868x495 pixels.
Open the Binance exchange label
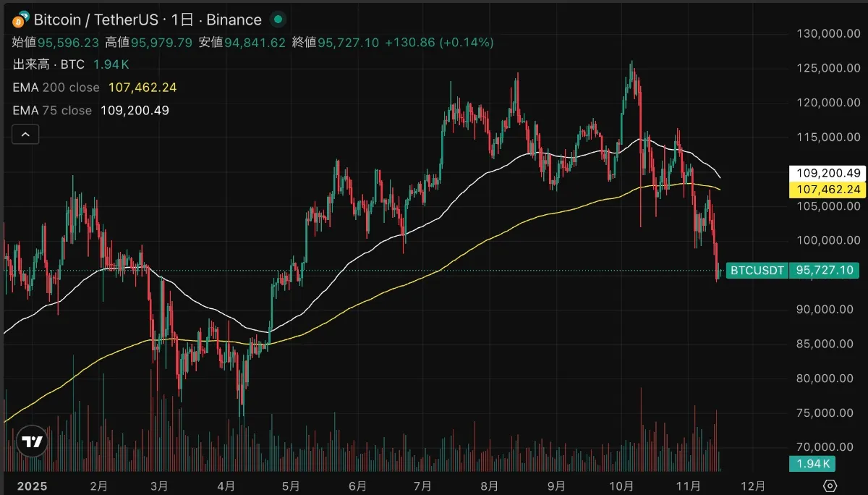coord(233,20)
